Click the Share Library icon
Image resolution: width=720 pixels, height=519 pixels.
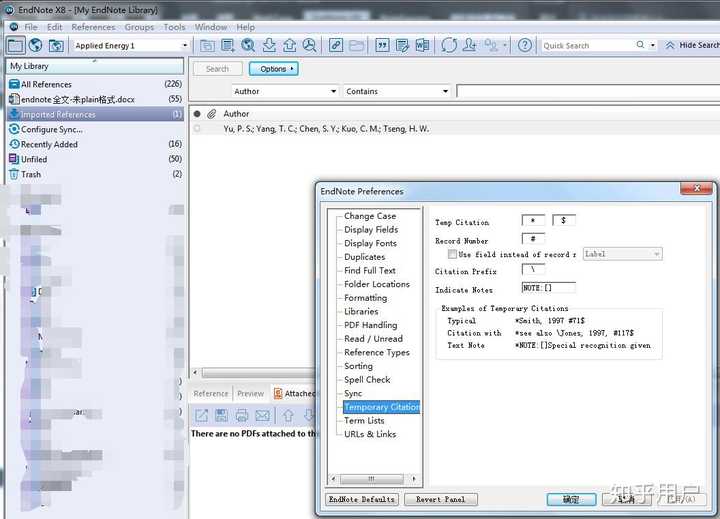pos(469,45)
